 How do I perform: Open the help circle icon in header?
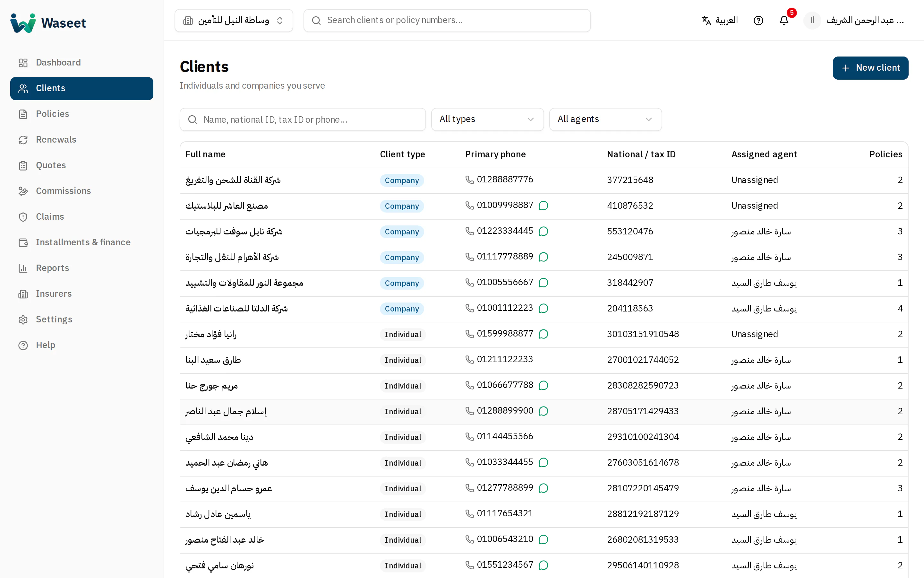pos(758,20)
